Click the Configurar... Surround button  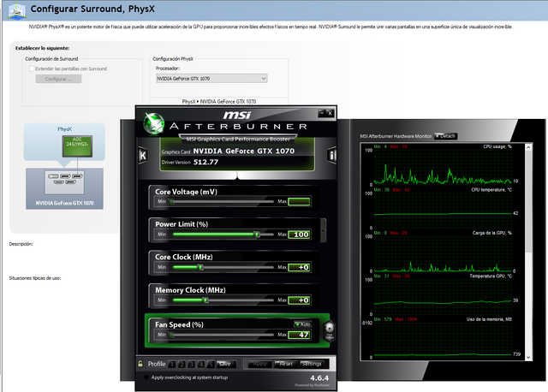pyautogui.click(x=58, y=79)
